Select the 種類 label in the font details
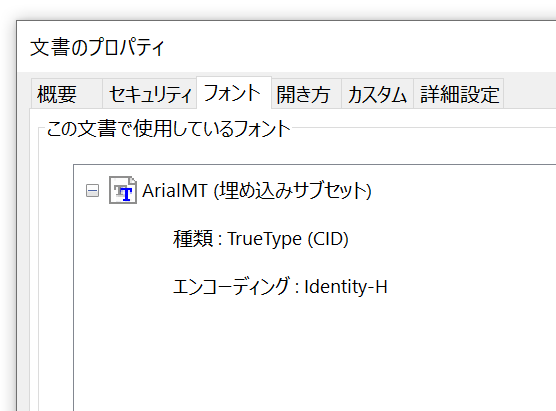Screen dimensions: 556x411 tap(193, 239)
